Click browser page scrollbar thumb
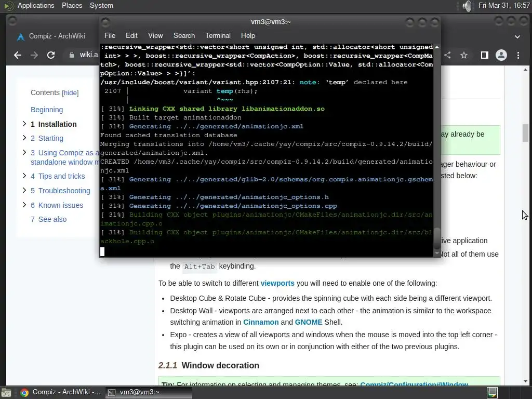The image size is (532, 399). 525,133
